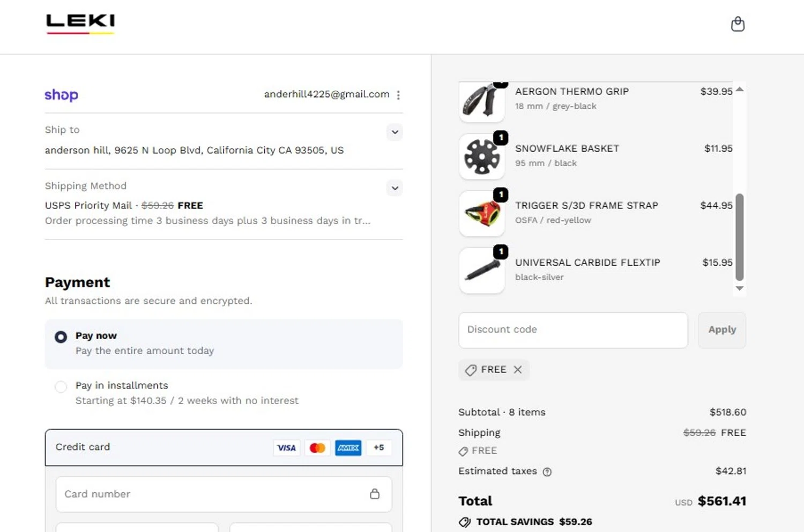
Task: Click the SNOWFLAKE BASKET product name
Action: [567, 148]
